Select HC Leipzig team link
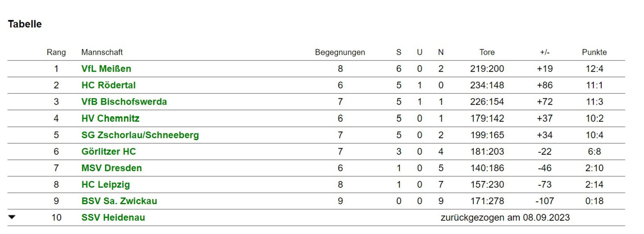The height and width of the screenshot is (234, 644). pos(105,184)
